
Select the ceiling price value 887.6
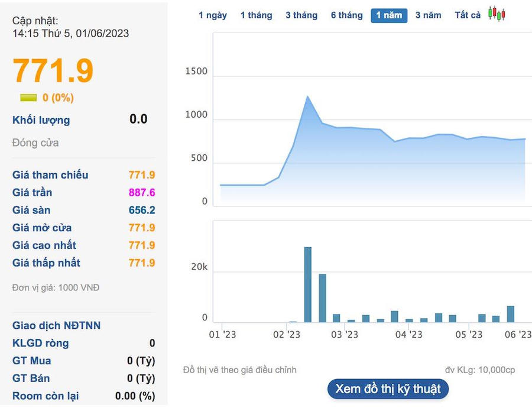142,193
